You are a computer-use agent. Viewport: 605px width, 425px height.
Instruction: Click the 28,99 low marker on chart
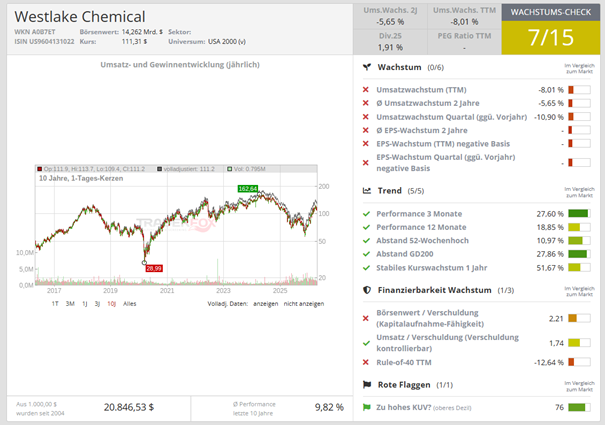pos(154,268)
